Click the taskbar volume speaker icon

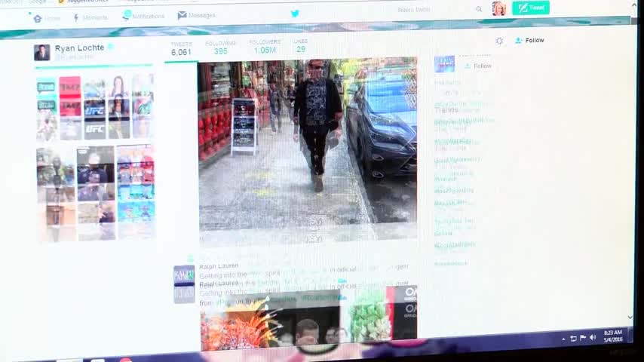(x=593, y=337)
